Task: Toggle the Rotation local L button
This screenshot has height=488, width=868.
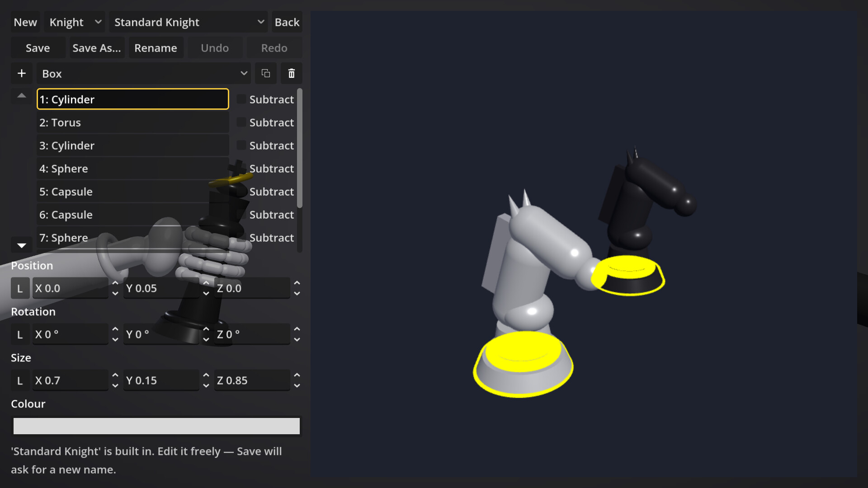Action: click(x=20, y=334)
